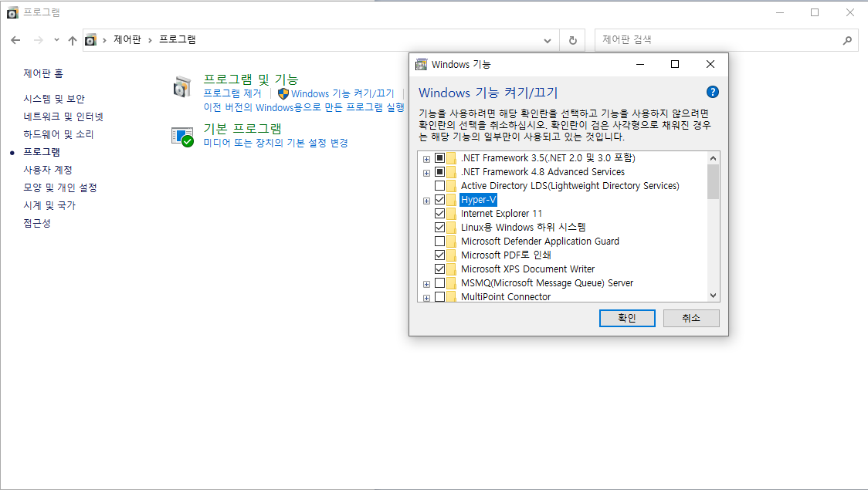Click 제어판 in the breadcrumb path
Image resolution: width=868 pixels, height=490 pixels.
127,39
